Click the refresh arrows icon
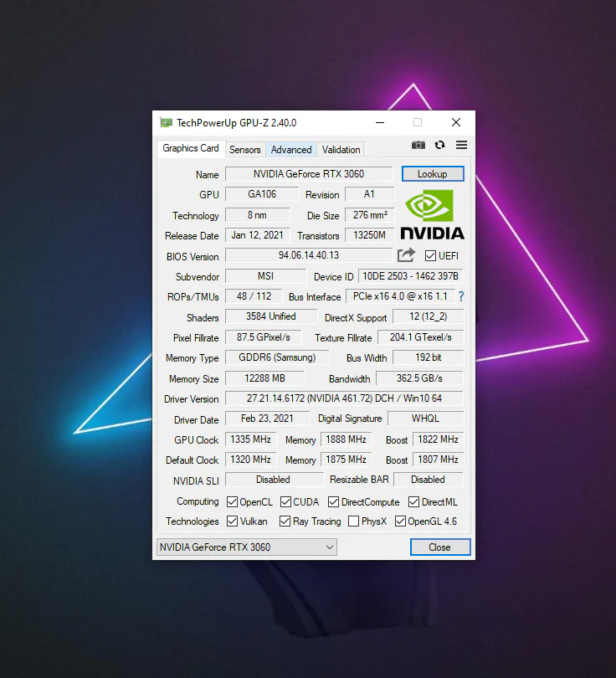616x678 pixels. 440,146
